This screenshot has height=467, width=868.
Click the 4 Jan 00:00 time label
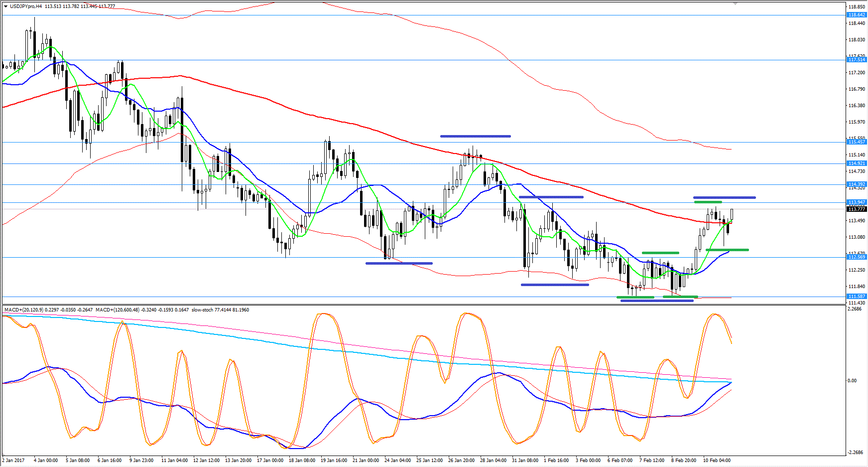click(x=46, y=461)
